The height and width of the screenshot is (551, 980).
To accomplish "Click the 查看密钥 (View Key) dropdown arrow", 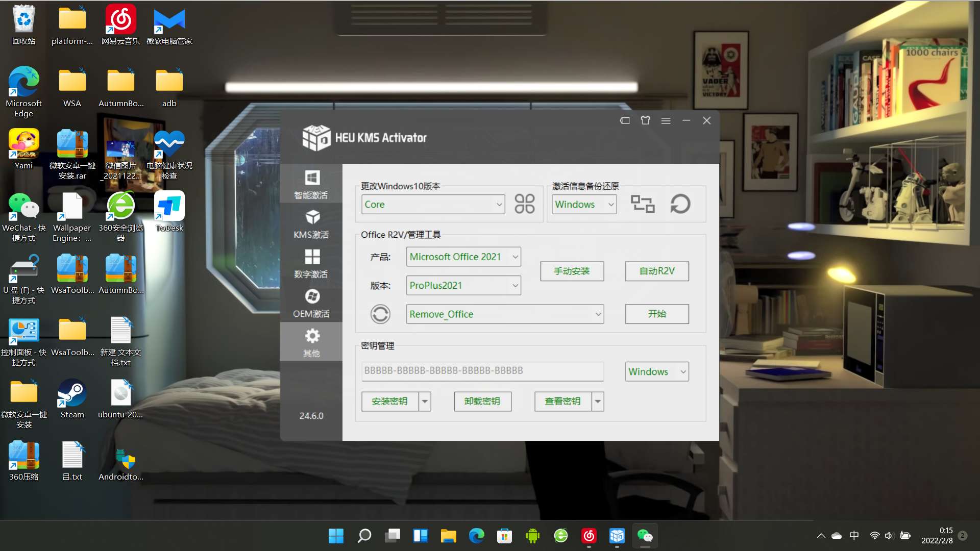I will (x=596, y=401).
